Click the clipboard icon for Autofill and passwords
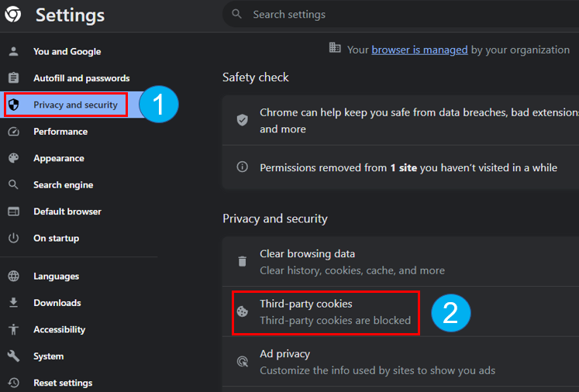Screen dimensions: 579x392 [x=14, y=78]
